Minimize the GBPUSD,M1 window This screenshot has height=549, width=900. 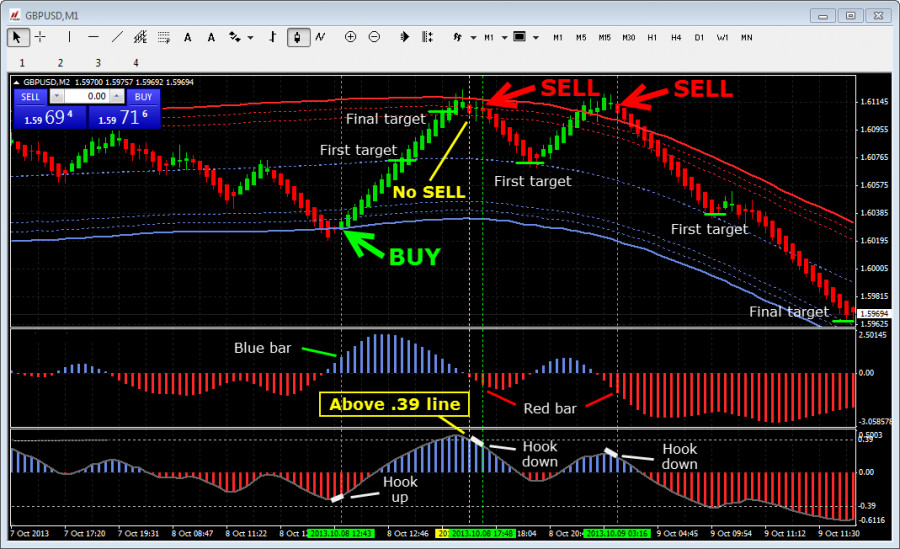click(x=823, y=16)
